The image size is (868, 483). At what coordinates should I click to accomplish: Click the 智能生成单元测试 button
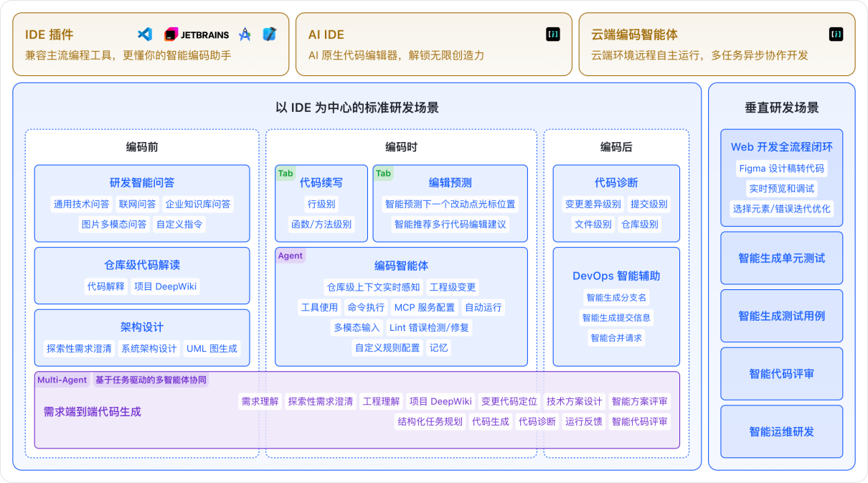(x=781, y=258)
